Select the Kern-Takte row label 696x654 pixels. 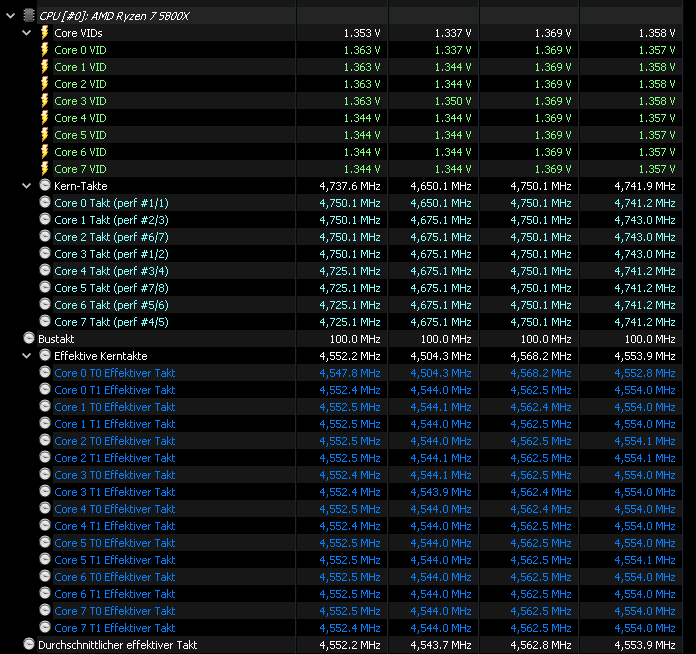tap(81, 186)
